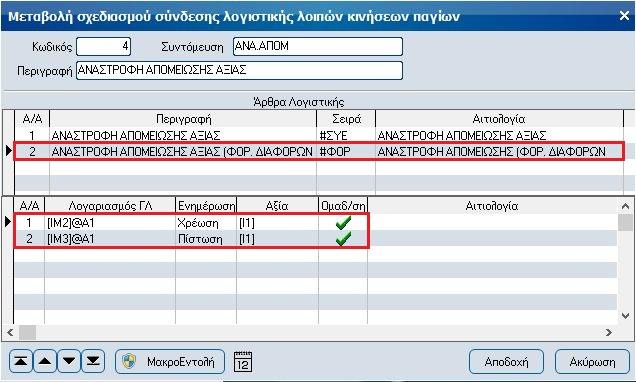Click the move up arrow button
The height and width of the screenshot is (382, 636).
(45, 361)
